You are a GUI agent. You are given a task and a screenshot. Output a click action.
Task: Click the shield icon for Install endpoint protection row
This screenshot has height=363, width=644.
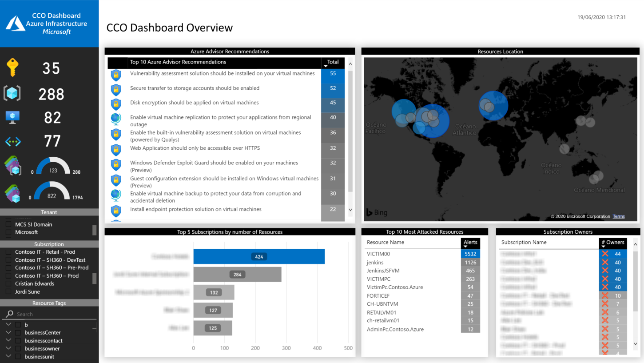coord(116,211)
